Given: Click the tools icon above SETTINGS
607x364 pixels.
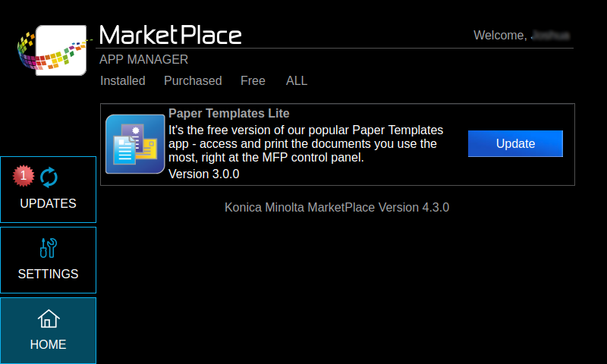Looking at the screenshot, I should tap(49, 247).
